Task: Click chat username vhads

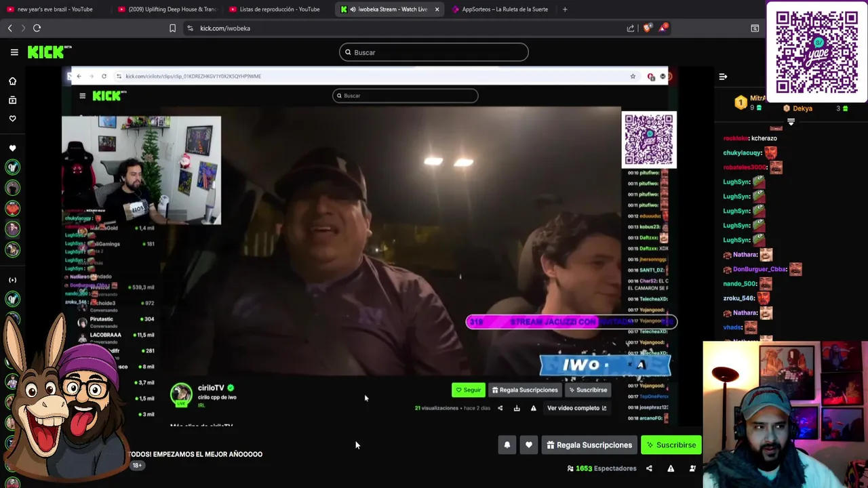Action: [732, 327]
